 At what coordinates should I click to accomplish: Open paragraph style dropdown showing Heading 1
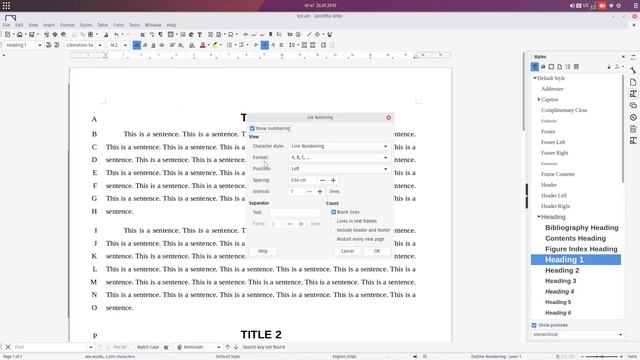click(40, 45)
